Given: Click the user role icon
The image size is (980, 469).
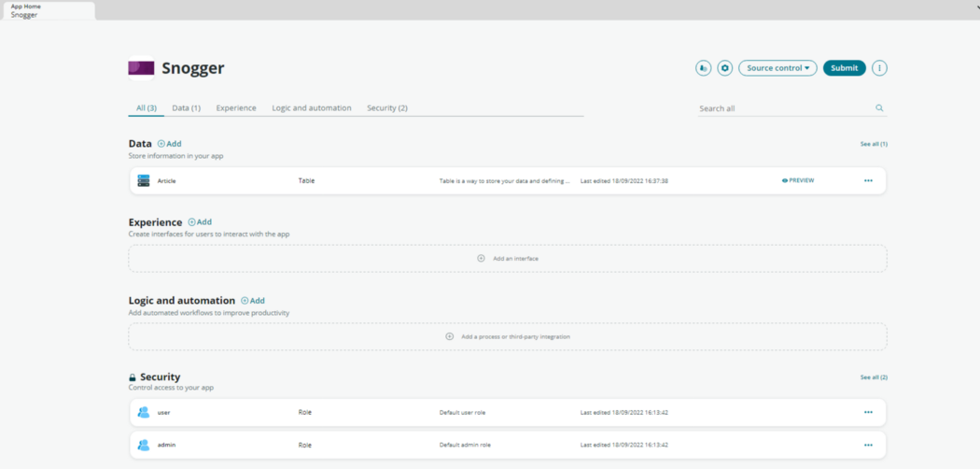Looking at the screenshot, I should click(144, 413).
